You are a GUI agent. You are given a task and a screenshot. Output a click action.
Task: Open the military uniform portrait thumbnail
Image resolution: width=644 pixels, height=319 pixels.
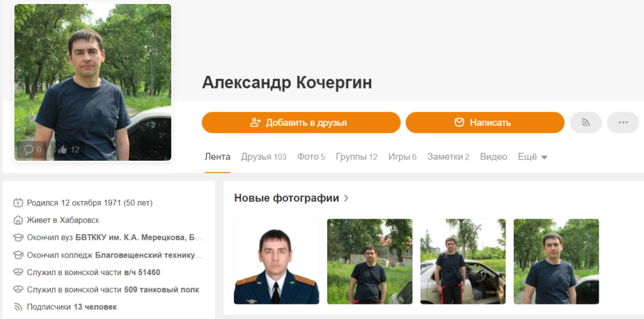277,262
